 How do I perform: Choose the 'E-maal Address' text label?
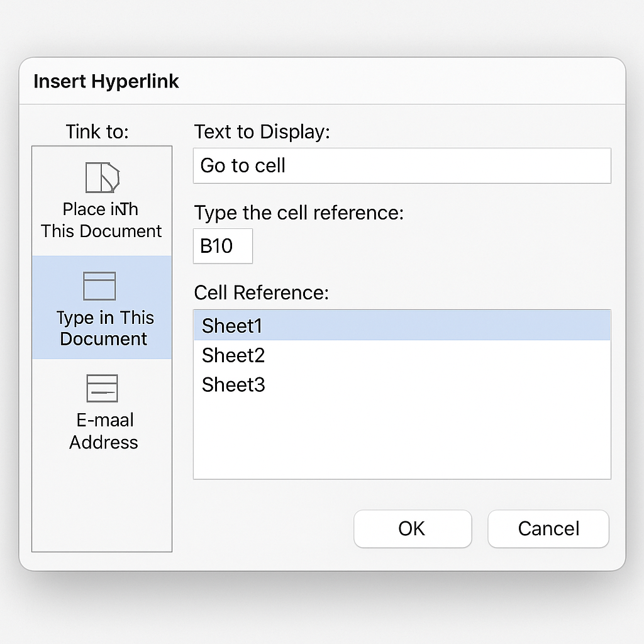pos(103,431)
